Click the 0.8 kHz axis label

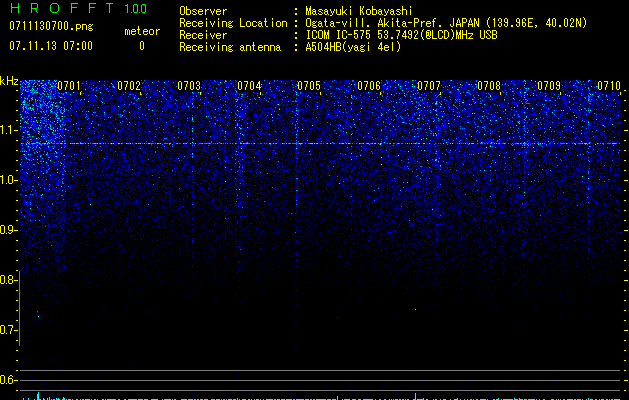coord(8,280)
